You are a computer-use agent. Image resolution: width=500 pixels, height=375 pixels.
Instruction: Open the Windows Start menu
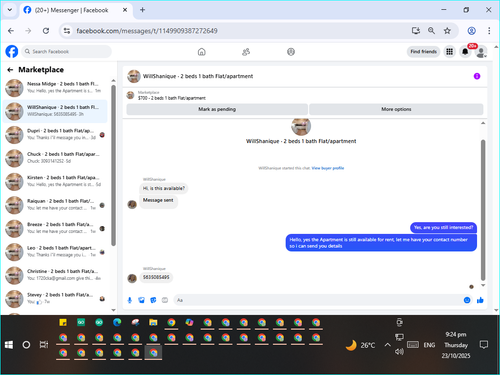tap(9, 345)
